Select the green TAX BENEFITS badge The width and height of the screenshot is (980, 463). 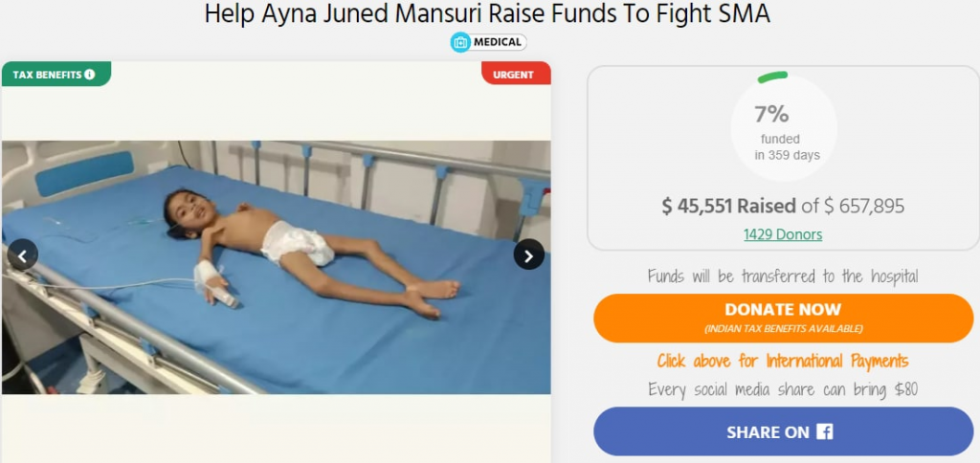click(56, 74)
